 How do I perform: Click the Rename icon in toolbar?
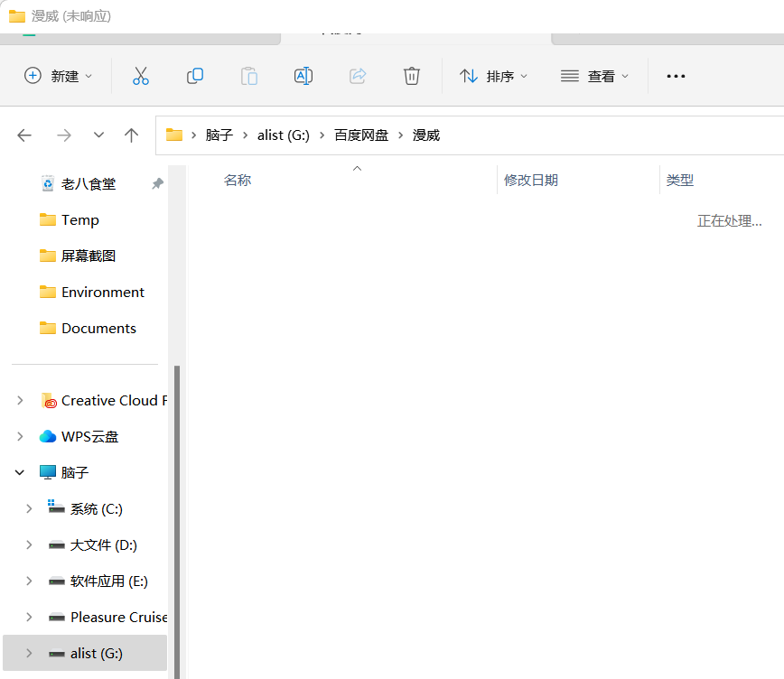click(x=303, y=77)
